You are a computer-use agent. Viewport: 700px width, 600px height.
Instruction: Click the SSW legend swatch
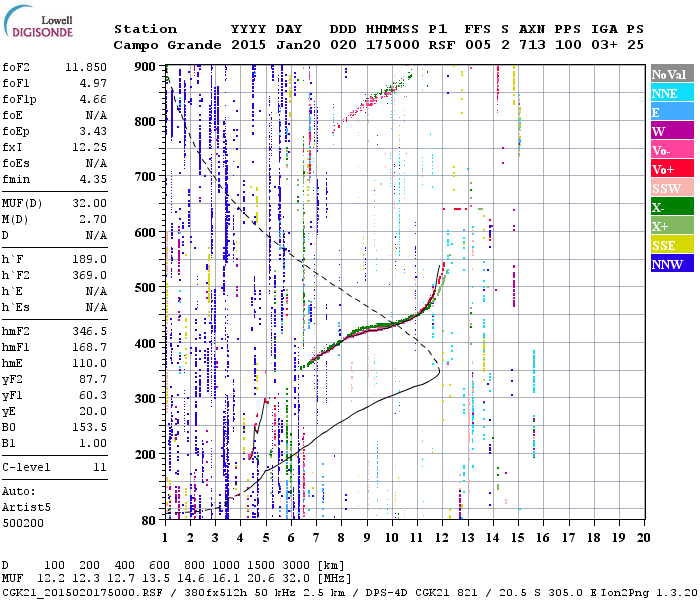(672, 188)
